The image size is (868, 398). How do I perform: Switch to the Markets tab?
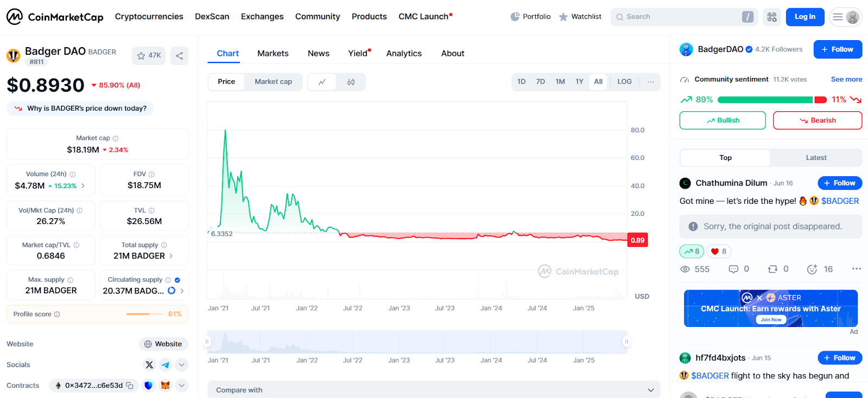point(273,54)
